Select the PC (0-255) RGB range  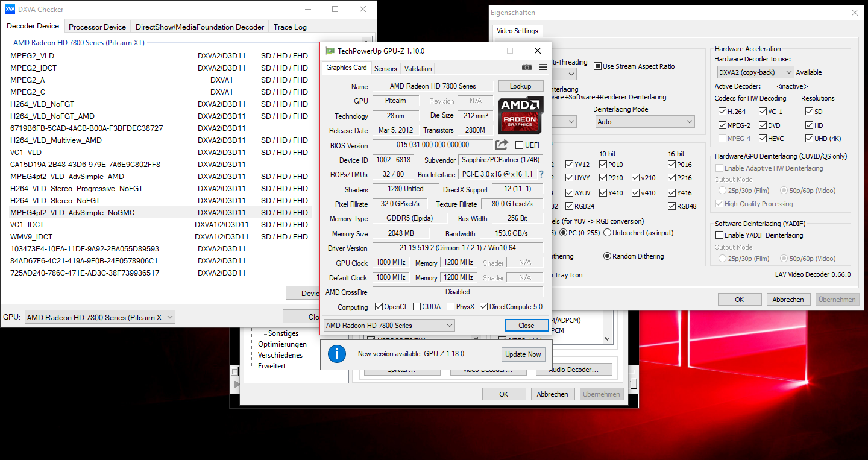pyautogui.click(x=563, y=233)
